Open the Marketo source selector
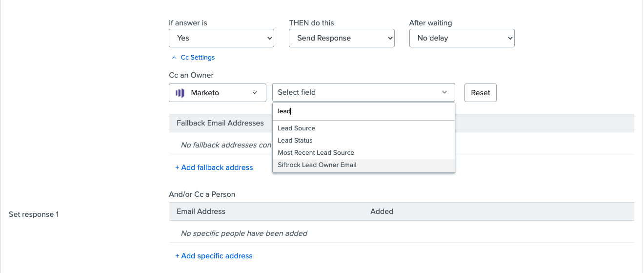The height and width of the screenshot is (273, 644). [x=218, y=93]
